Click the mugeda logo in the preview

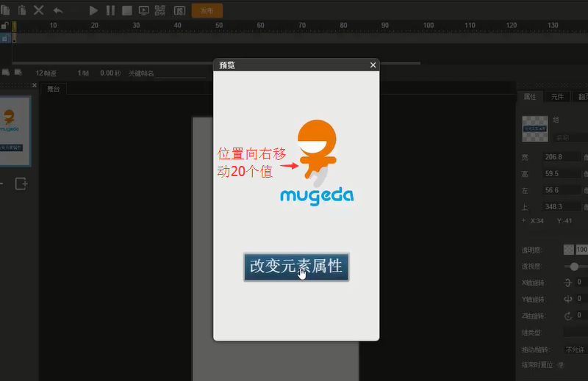317,162
